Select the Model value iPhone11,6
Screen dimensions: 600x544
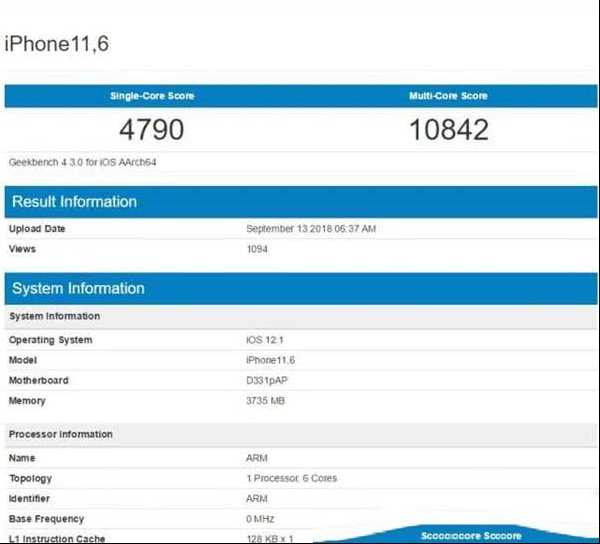click(271, 360)
